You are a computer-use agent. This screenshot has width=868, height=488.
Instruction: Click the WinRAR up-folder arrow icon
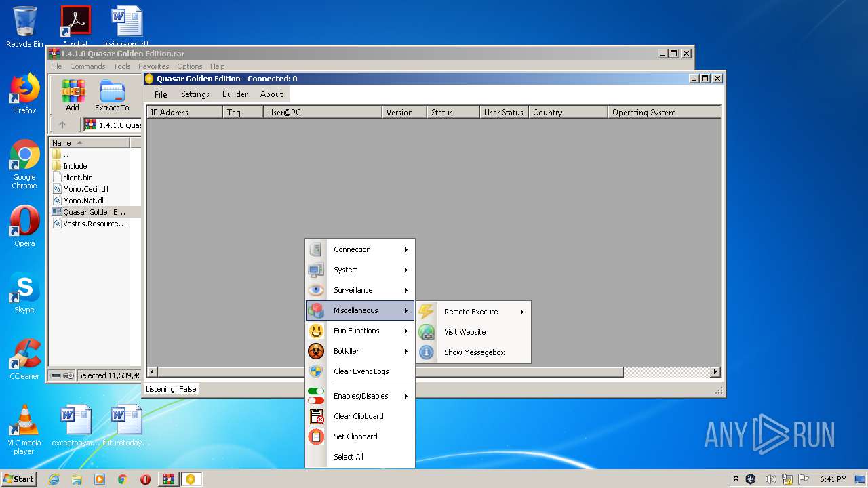pyautogui.click(x=62, y=125)
